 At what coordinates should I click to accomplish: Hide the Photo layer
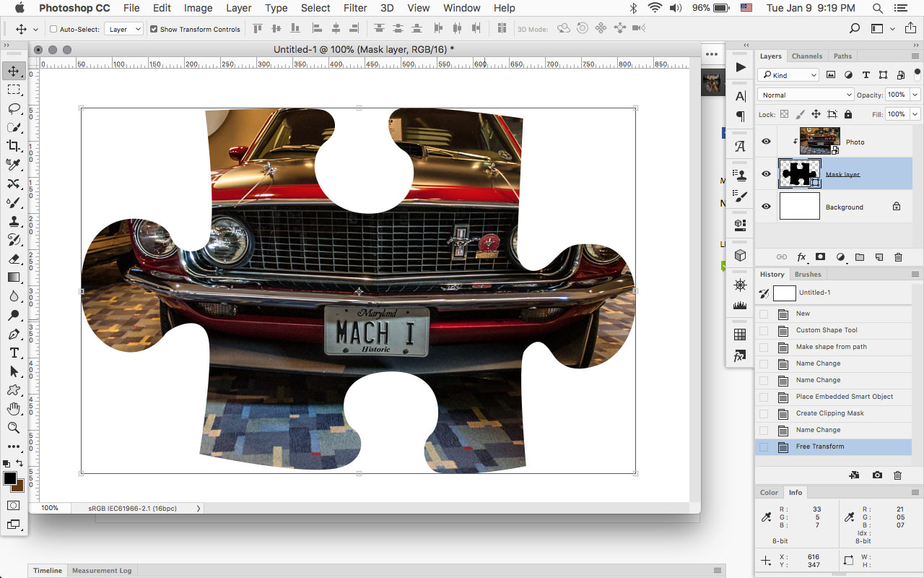767,142
